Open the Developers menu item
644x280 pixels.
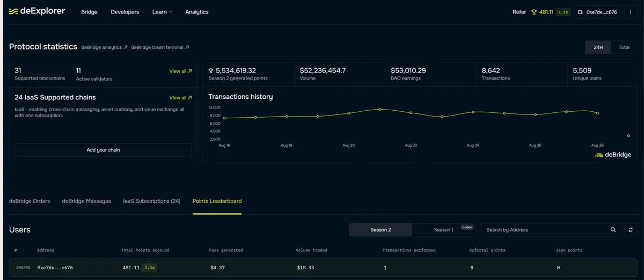pos(125,12)
